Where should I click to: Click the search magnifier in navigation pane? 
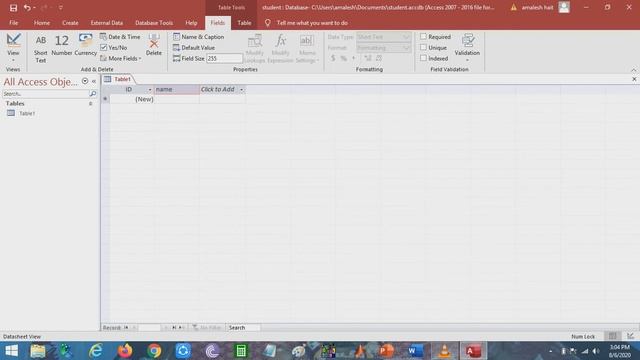[93, 94]
